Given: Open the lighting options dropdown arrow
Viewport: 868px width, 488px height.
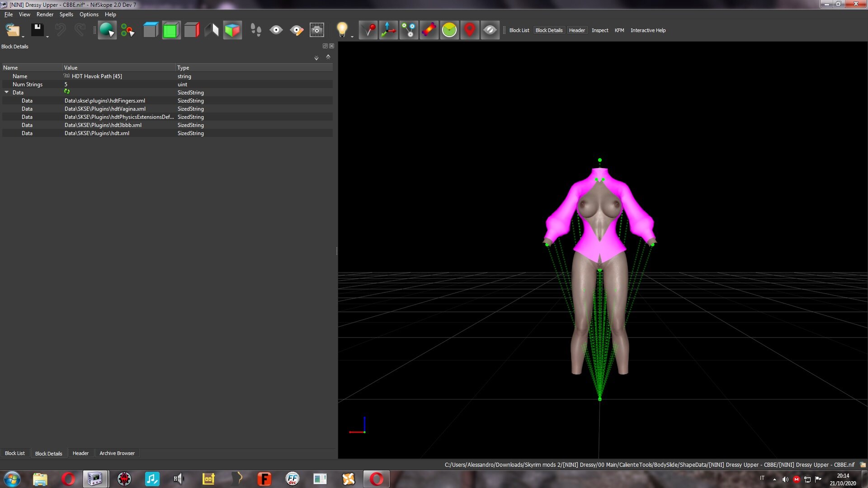Looking at the screenshot, I should pyautogui.click(x=352, y=37).
